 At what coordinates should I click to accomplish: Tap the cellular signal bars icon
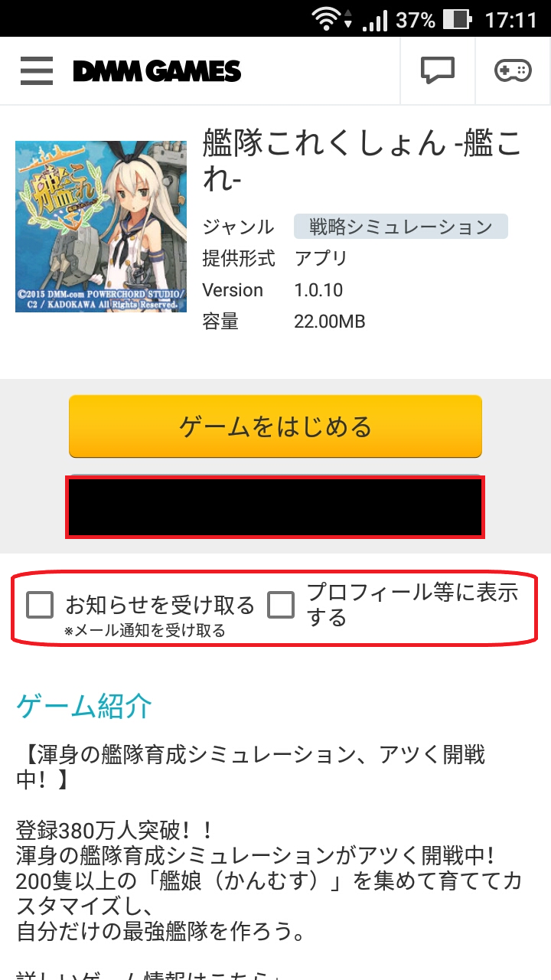(374, 19)
